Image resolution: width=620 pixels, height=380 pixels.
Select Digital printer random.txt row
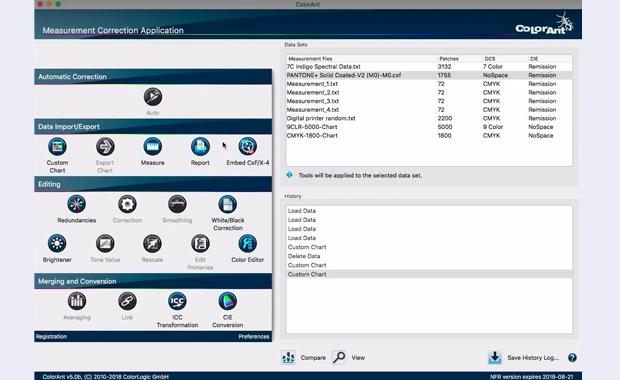pos(429,118)
